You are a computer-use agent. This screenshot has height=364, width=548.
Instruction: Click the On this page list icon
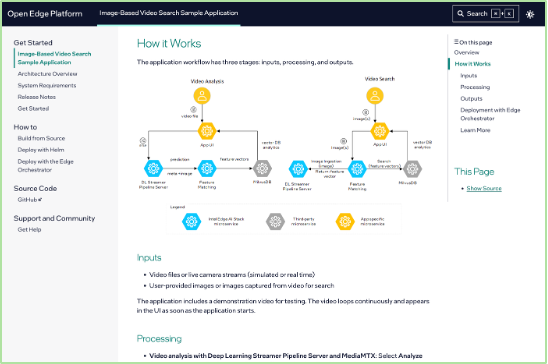coord(456,42)
